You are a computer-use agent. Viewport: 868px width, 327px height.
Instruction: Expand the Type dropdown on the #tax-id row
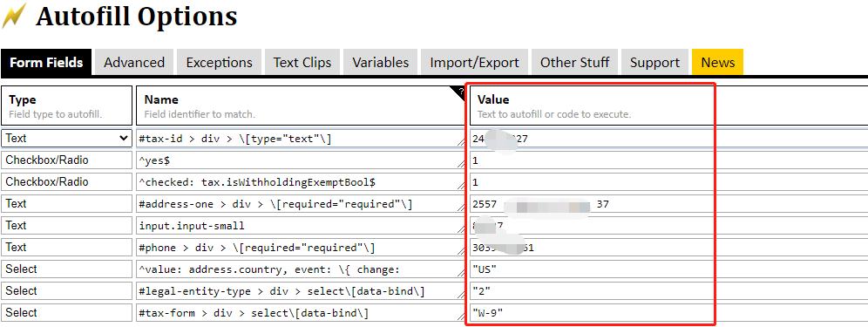[x=66, y=139]
